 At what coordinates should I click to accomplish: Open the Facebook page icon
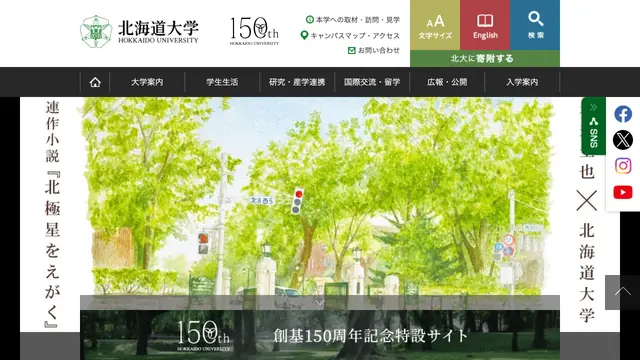623,114
